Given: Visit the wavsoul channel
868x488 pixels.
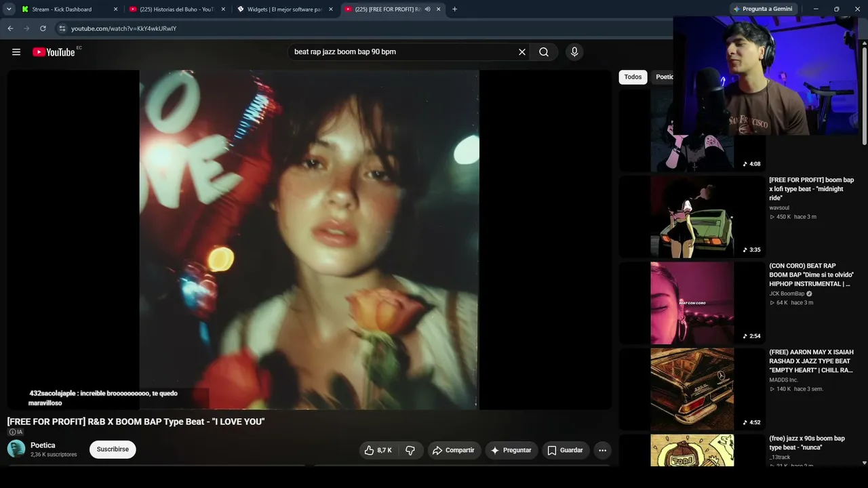Looking at the screenshot, I should click(x=779, y=208).
